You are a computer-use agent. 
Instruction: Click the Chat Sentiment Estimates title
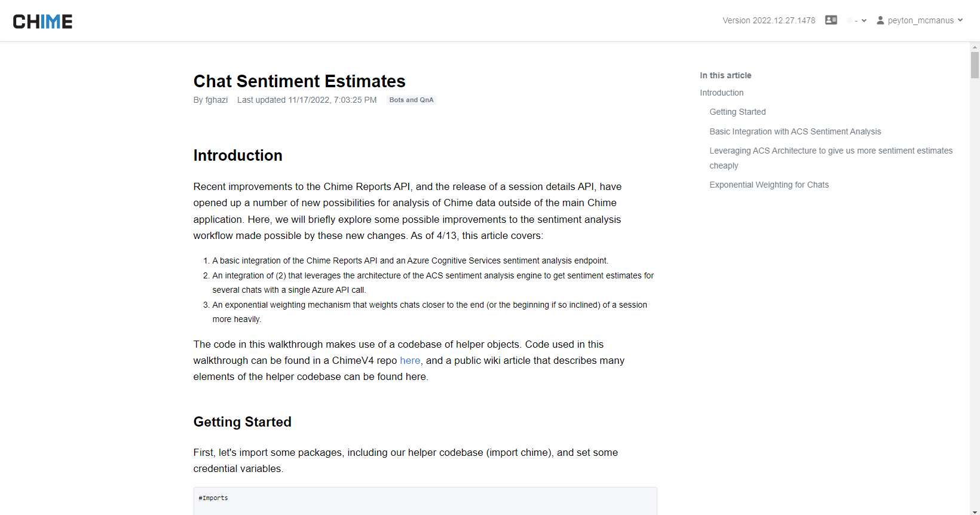pyautogui.click(x=299, y=81)
